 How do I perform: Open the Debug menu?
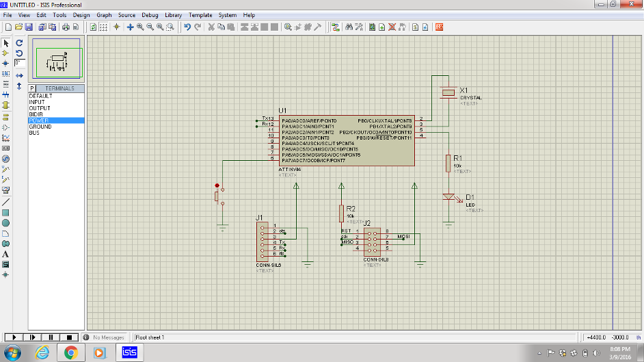tap(150, 15)
